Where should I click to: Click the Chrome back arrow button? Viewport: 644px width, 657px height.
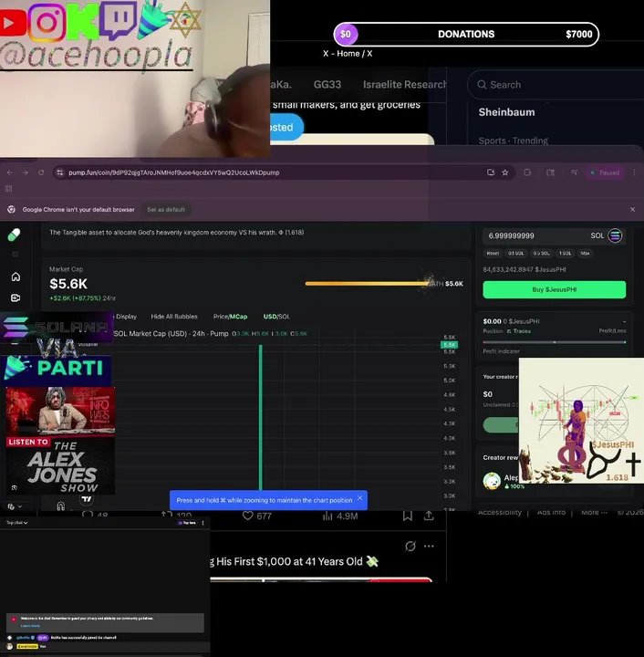point(10,172)
